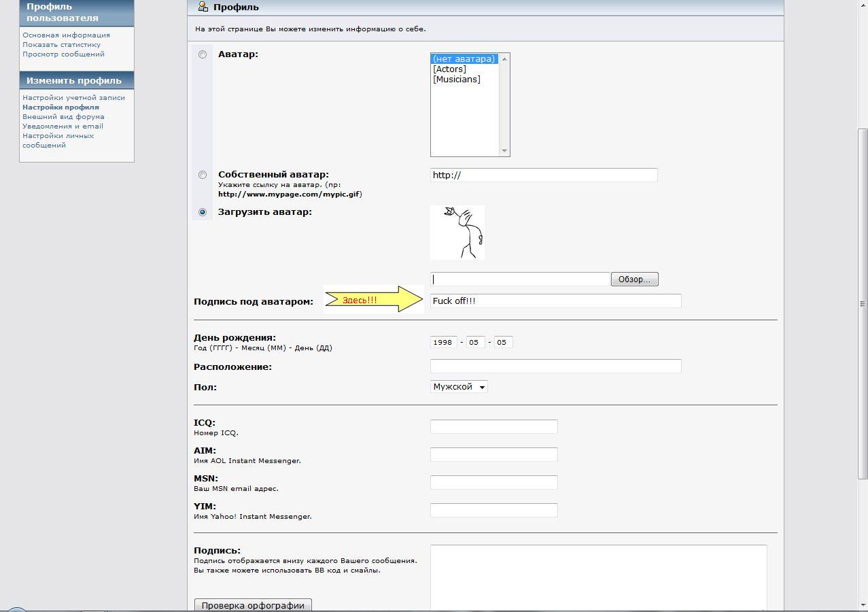Go to Настройки учетной записи
Viewport: 868px width, 612px height.
click(73, 98)
